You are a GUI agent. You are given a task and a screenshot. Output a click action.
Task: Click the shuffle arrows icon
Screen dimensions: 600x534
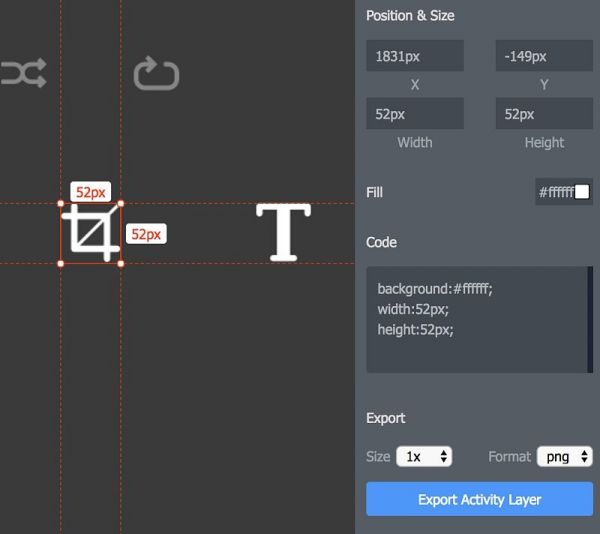pos(23,74)
